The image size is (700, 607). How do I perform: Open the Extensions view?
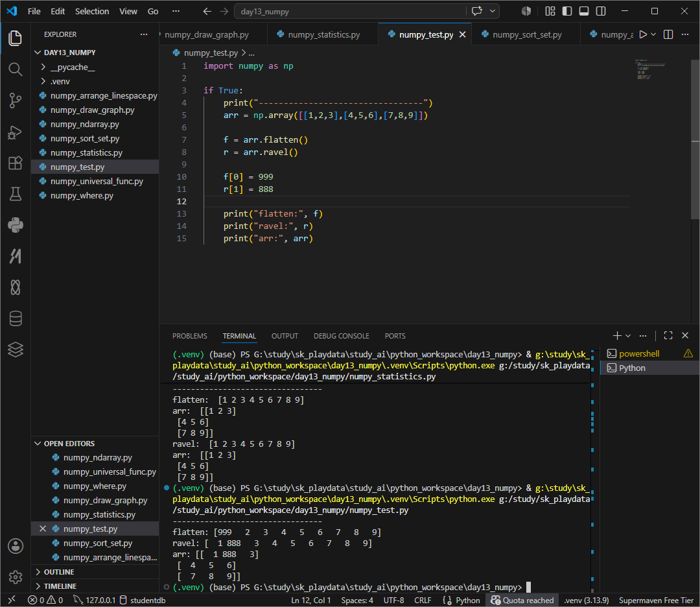point(15,163)
